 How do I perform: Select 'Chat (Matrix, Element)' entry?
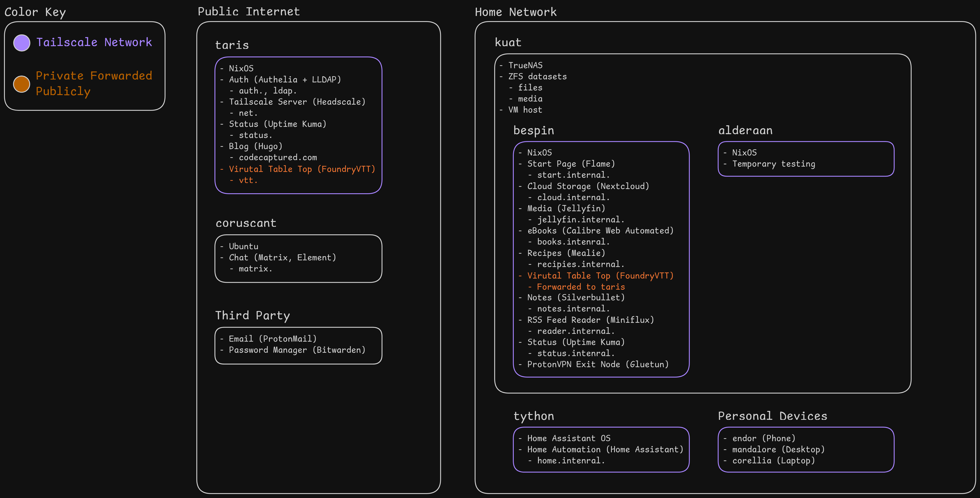pos(283,257)
